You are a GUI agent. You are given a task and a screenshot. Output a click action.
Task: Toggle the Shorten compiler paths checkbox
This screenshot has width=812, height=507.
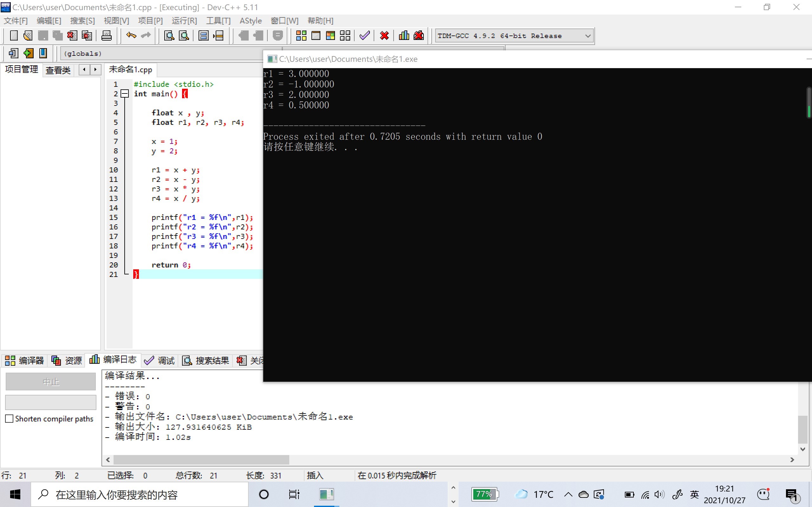10,419
